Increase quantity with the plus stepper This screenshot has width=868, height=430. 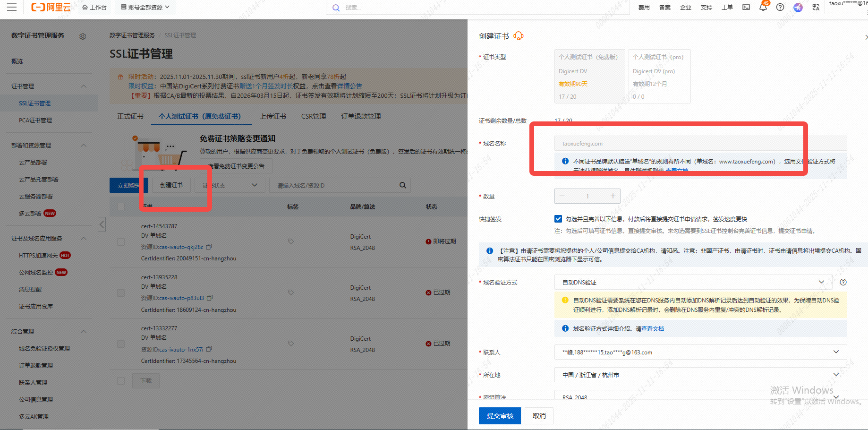click(x=613, y=196)
